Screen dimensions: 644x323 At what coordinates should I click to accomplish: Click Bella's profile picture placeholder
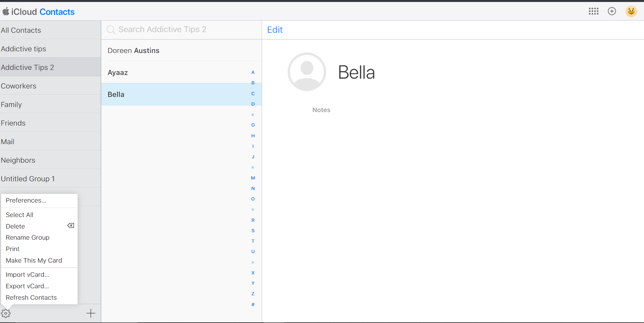pyautogui.click(x=307, y=72)
